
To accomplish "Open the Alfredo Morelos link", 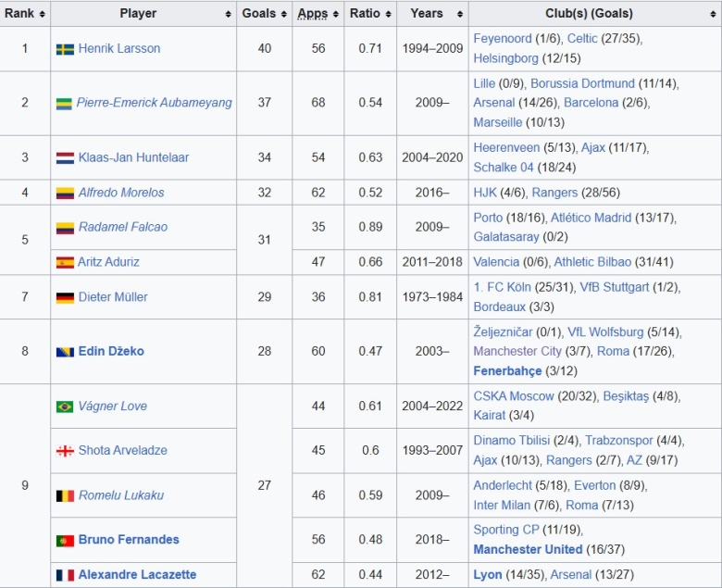I will tap(121, 193).
